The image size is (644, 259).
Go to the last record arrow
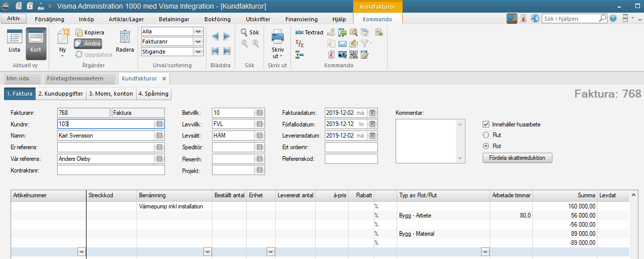click(227, 51)
